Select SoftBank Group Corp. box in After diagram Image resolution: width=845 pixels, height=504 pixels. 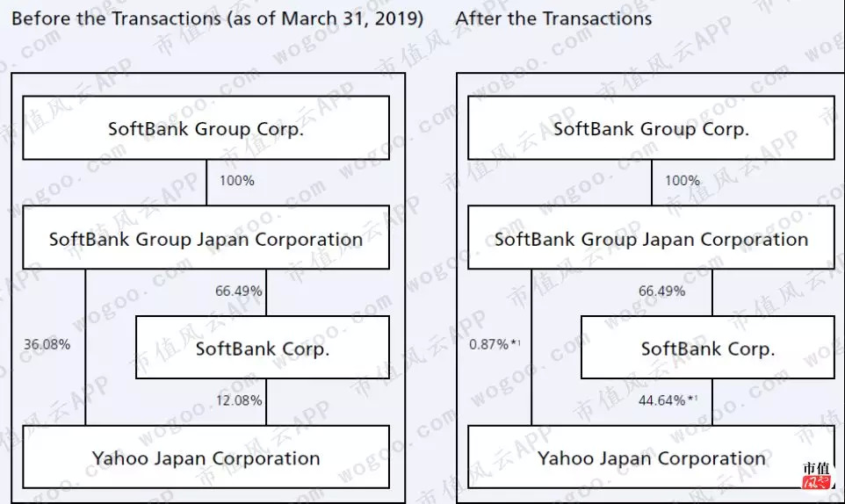[651, 128]
